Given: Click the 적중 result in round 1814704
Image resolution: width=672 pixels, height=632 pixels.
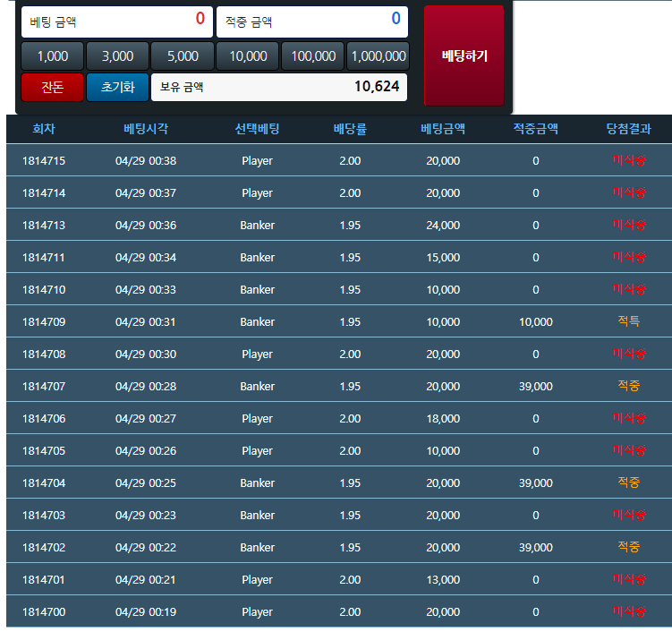Looking at the screenshot, I should (628, 483).
